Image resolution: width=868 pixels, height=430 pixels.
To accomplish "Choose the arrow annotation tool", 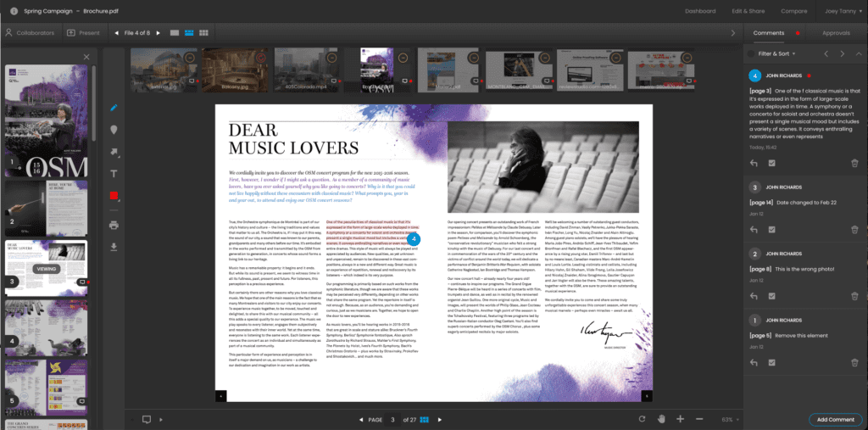I will pyautogui.click(x=114, y=152).
